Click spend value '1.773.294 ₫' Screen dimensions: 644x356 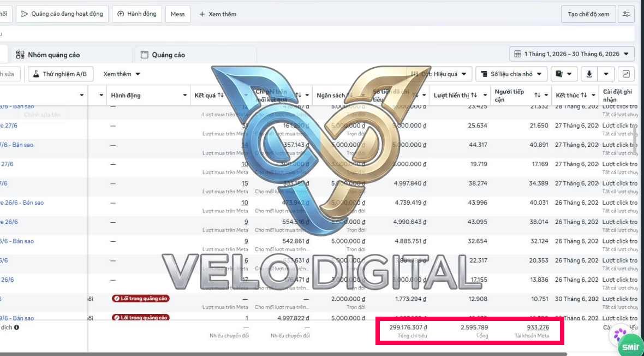pyautogui.click(x=411, y=299)
